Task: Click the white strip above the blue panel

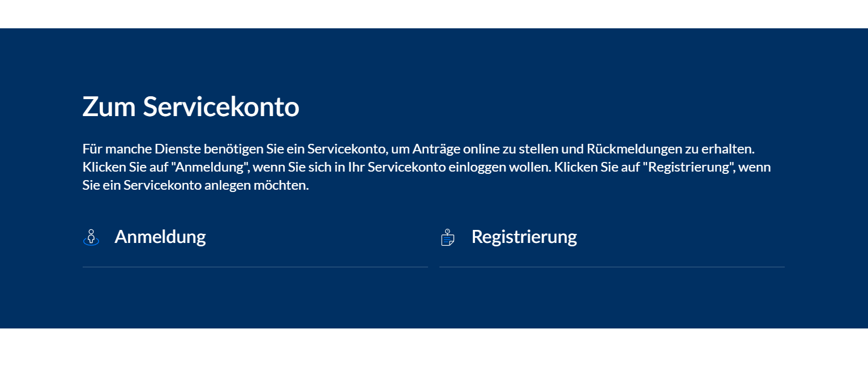Action: click(x=434, y=14)
